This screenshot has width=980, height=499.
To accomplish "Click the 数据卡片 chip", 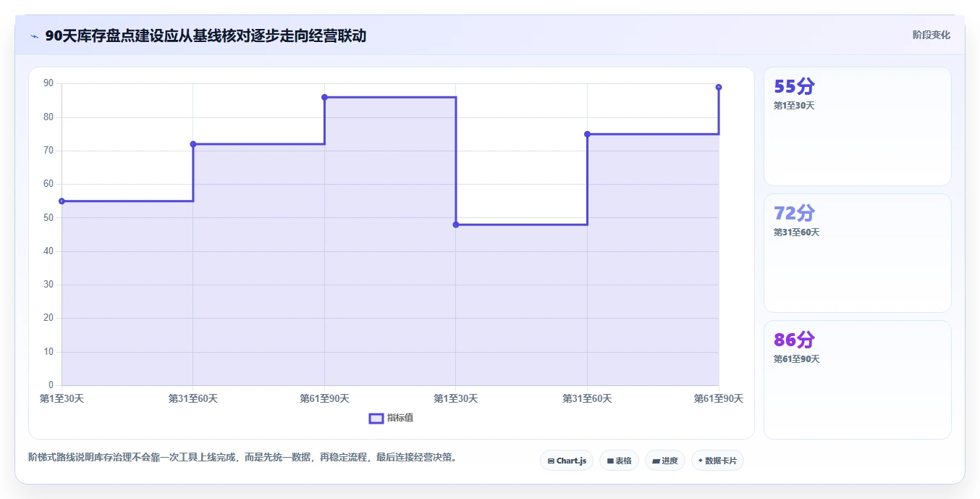I will pyautogui.click(x=717, y=461).
